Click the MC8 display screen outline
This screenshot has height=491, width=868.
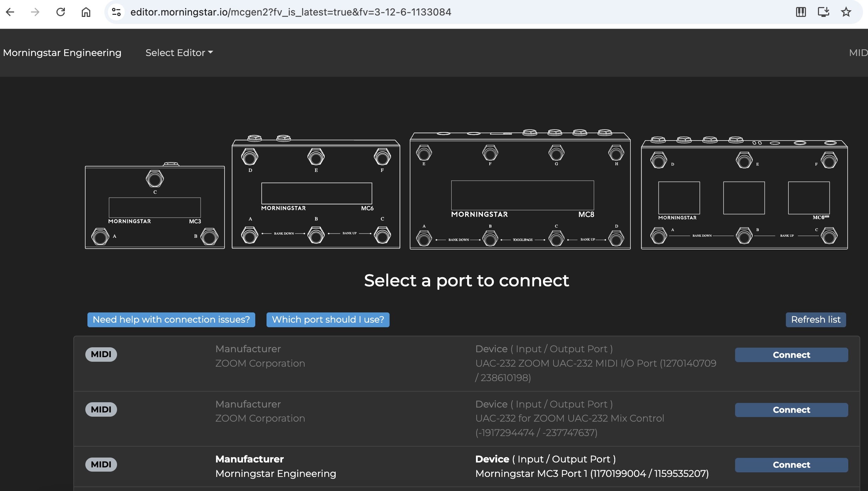(x=522, y=195)
